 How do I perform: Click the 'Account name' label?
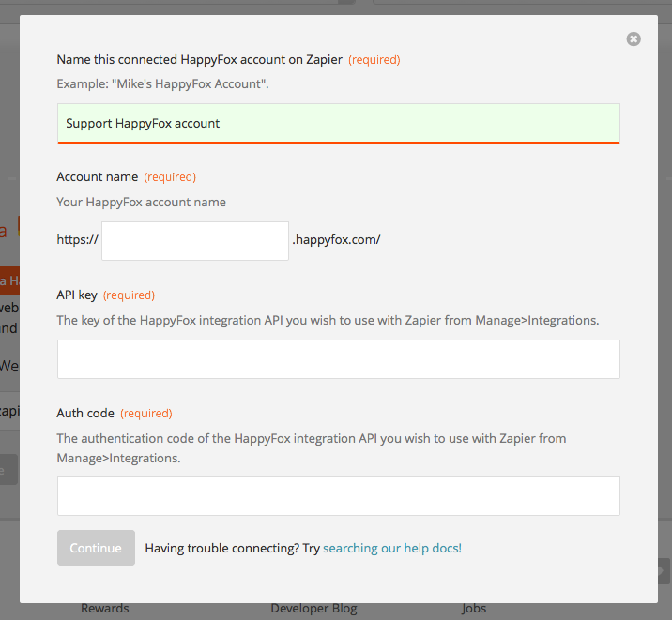(98, 177)
